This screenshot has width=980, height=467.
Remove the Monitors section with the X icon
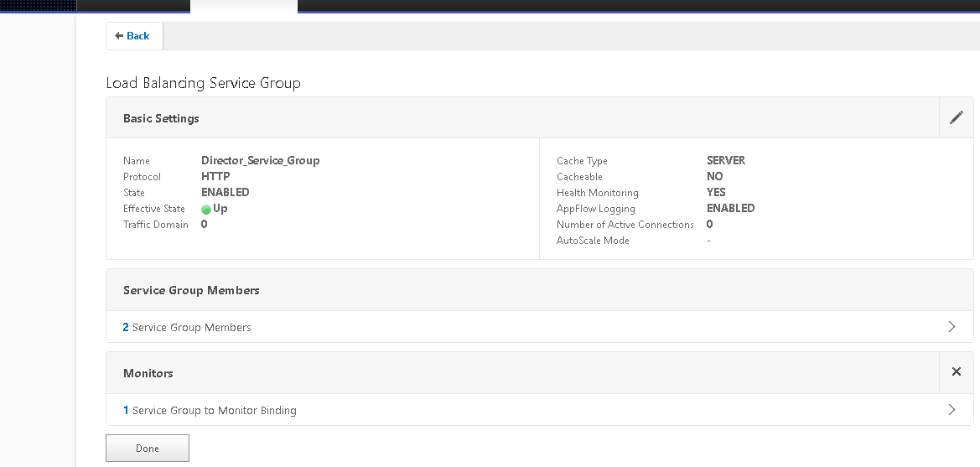point(956,372)
